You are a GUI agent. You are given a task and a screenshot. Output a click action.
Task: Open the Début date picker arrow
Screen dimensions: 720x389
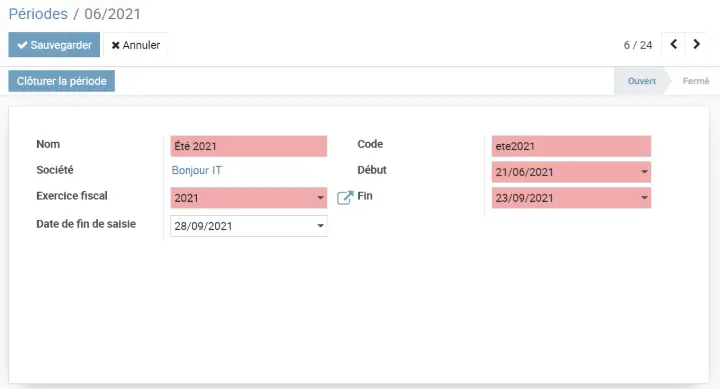click(x=644, y=172)
